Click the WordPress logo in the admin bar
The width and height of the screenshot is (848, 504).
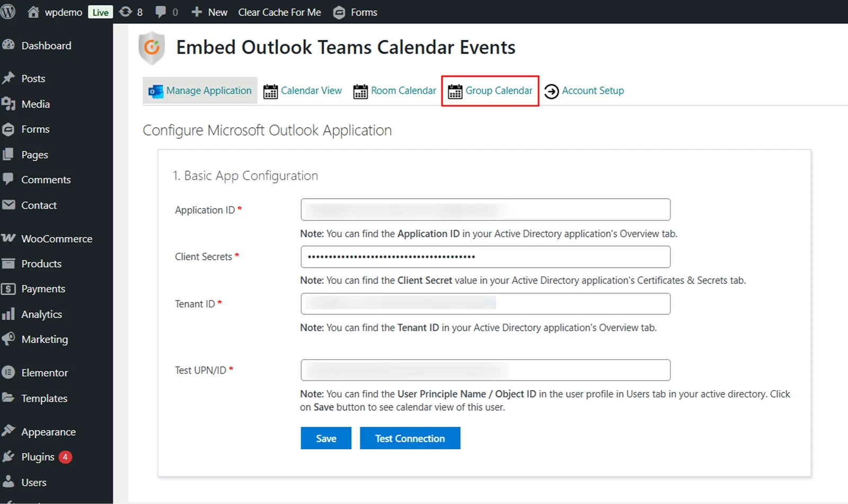tap(8, 12)
